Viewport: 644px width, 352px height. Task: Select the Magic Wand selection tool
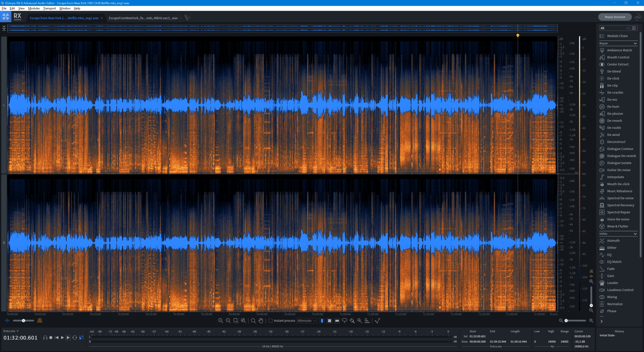[x=360, y=320]
